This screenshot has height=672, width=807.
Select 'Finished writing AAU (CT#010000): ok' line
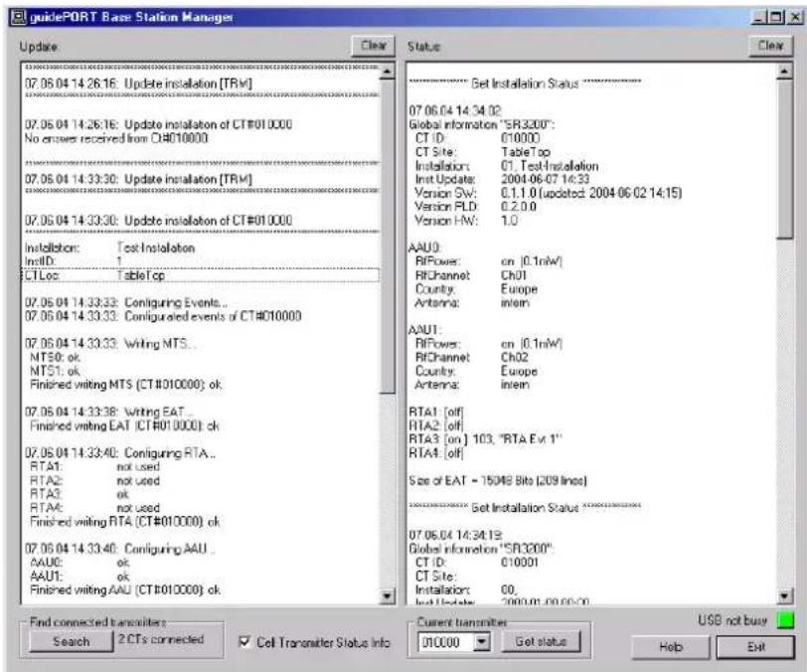pyautogui.click(x=125, y=590)
